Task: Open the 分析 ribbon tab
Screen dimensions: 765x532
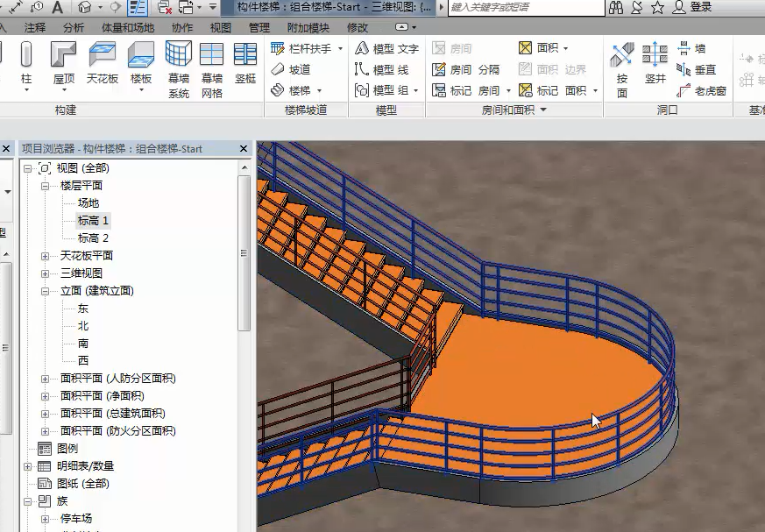Action: point(74,27)
